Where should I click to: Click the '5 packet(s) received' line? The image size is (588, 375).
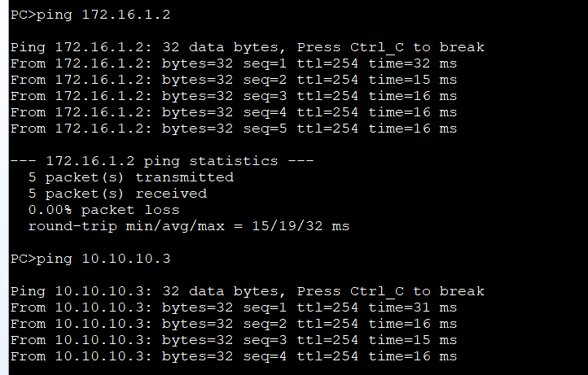pos(117,194)
